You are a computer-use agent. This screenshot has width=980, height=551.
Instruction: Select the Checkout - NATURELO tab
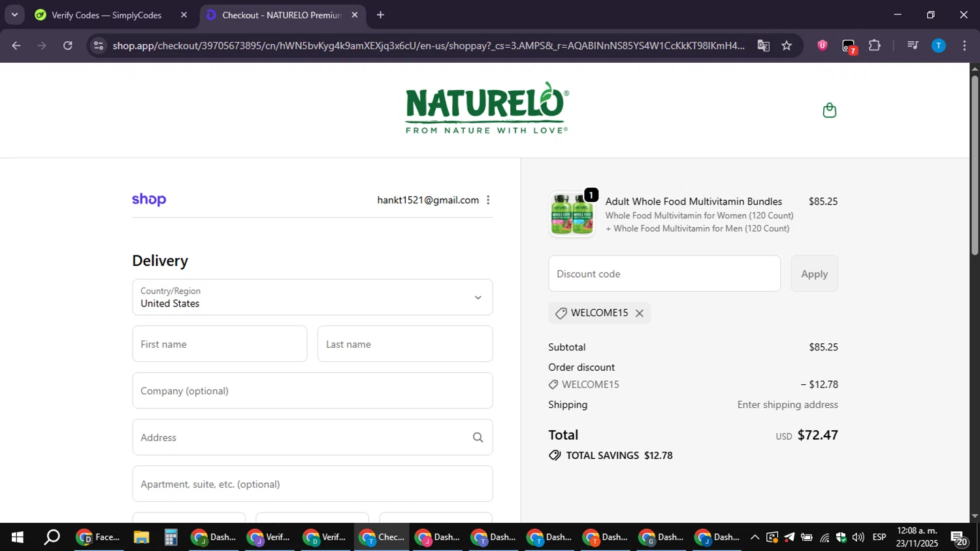click(x=281, y=15)
